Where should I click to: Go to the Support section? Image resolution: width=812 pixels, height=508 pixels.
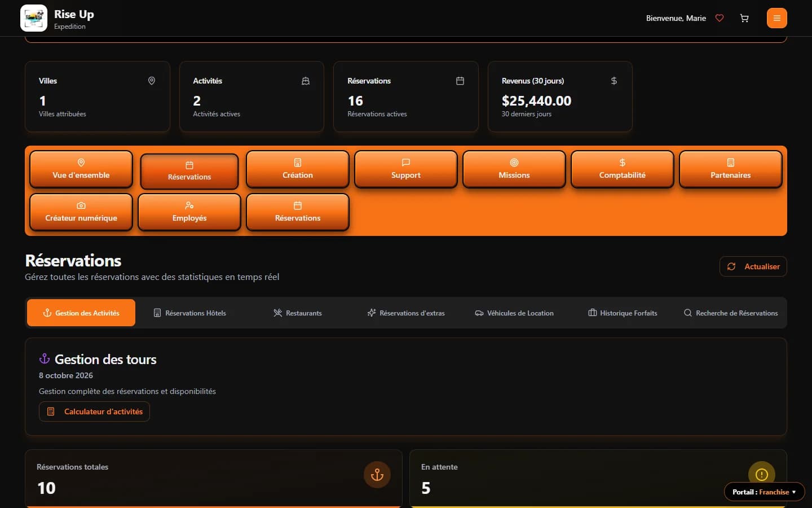tap(406, 169)
